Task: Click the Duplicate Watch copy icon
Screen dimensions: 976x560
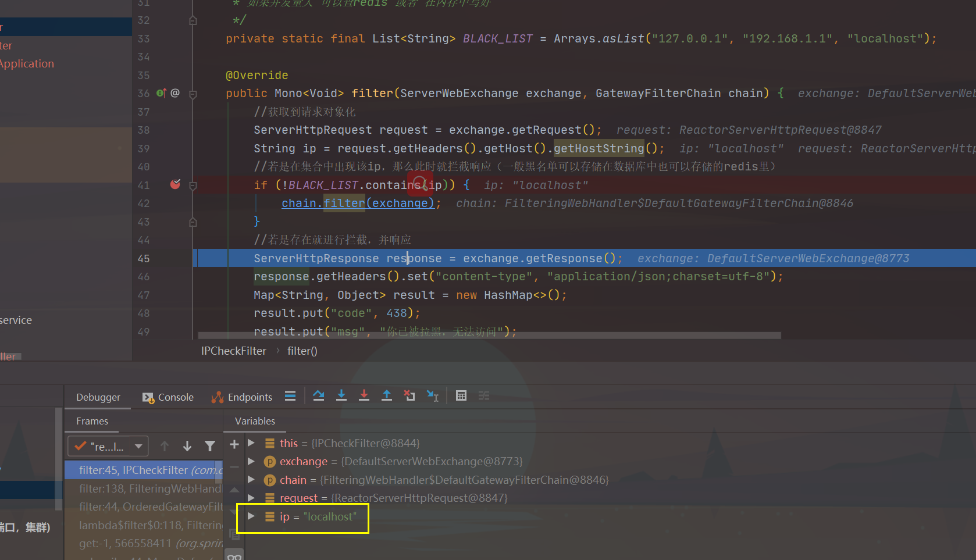Action: [x=234, y=535]
